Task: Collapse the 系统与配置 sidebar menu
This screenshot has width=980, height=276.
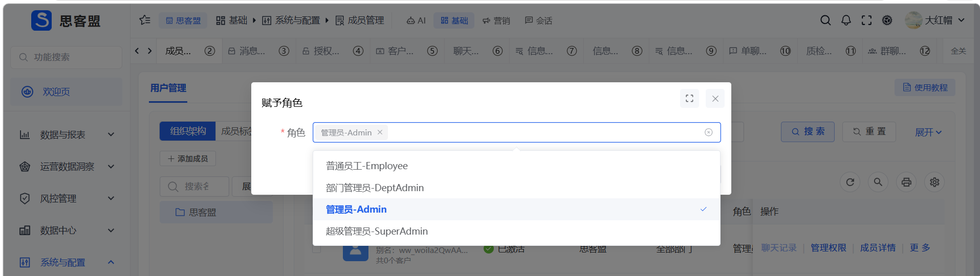Action: pos(67,262)
